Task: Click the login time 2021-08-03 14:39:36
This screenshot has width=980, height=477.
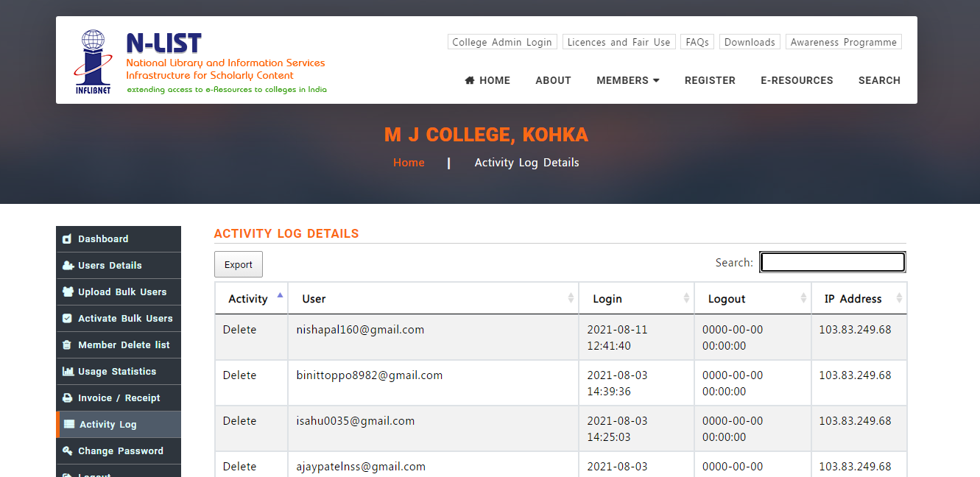Action: pos(618,384)
